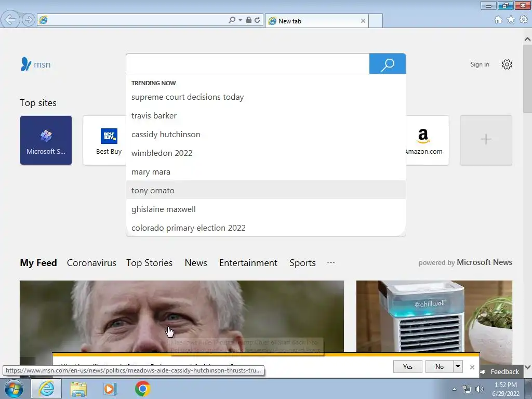The height and width of the screenshot is (399, 532).
Task: Open a blank new tab button
Action: pos(376,21)
